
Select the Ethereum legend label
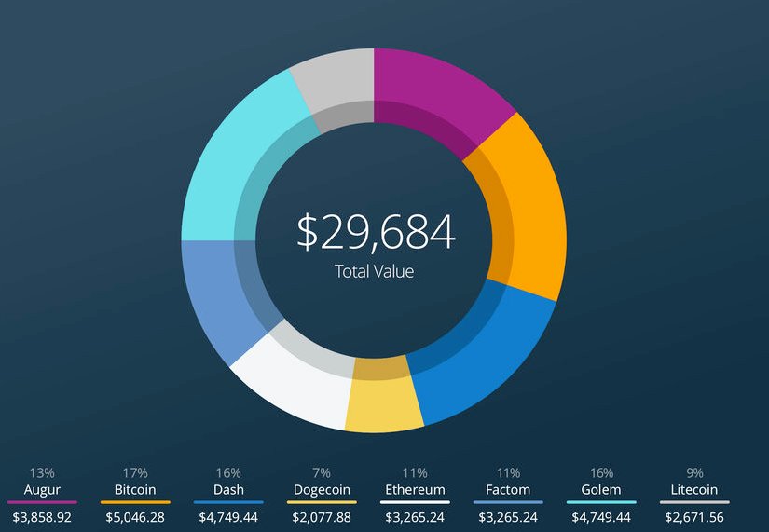(415, 489)
